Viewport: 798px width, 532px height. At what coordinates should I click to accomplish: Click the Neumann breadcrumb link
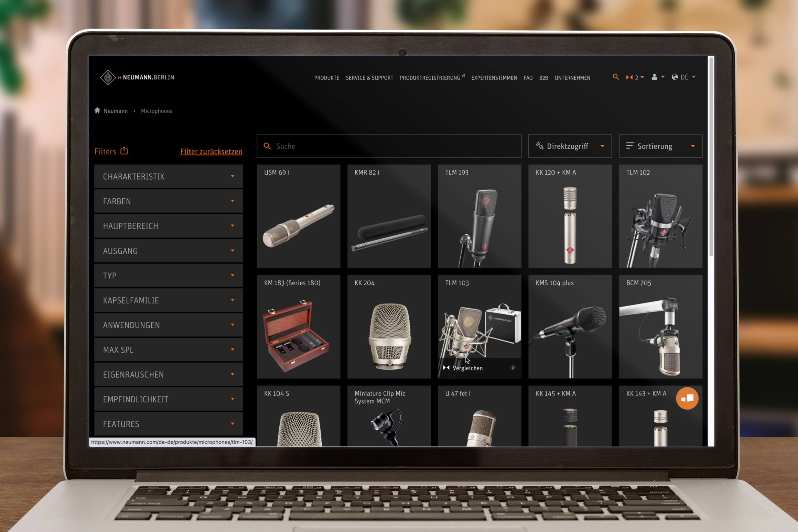tap(116, 111)
